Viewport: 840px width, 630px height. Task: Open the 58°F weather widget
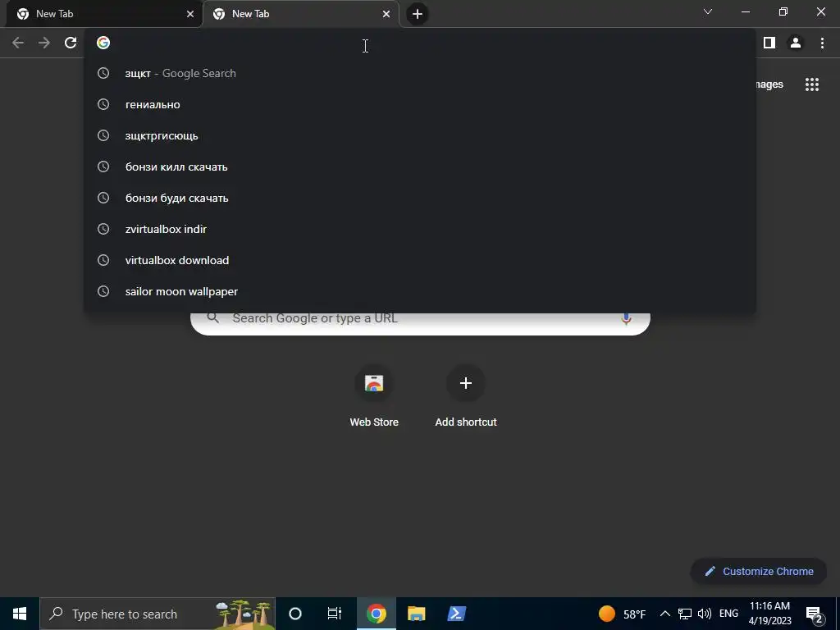point(622,614)
